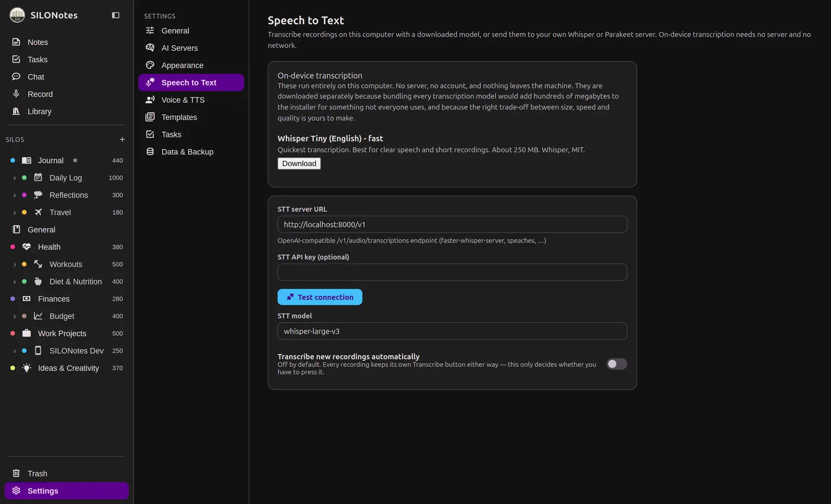Open the Library page
This screenshot has height=504, width=831.
[66, 111]
